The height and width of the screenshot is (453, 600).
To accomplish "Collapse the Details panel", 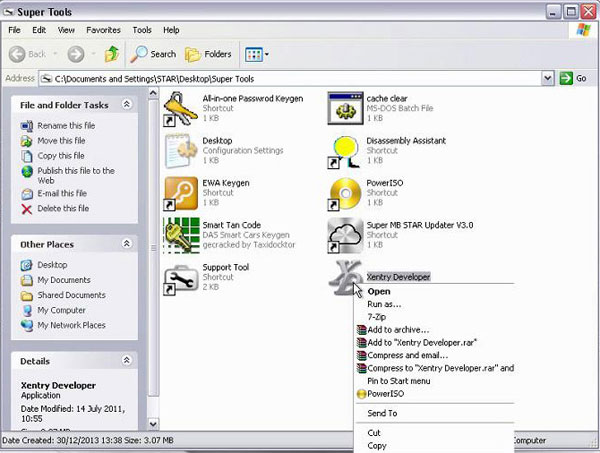I will (126, 360).
